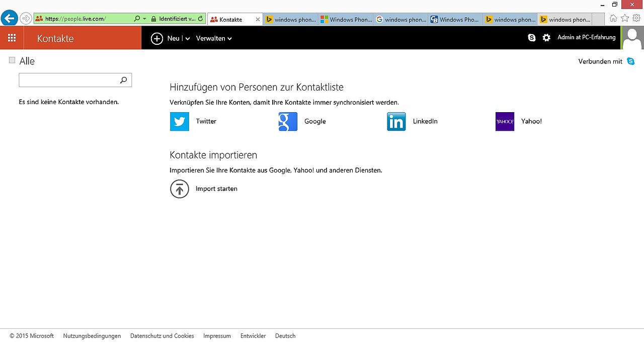Click the plus icon for Neu
The height and width of the screenshot is (343, 644).
coord(157,38)
